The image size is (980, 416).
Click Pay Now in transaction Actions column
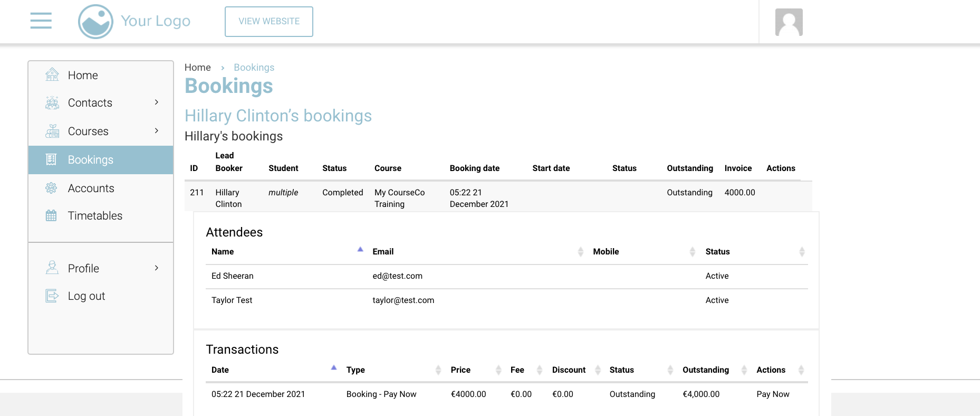click(773, 394)
